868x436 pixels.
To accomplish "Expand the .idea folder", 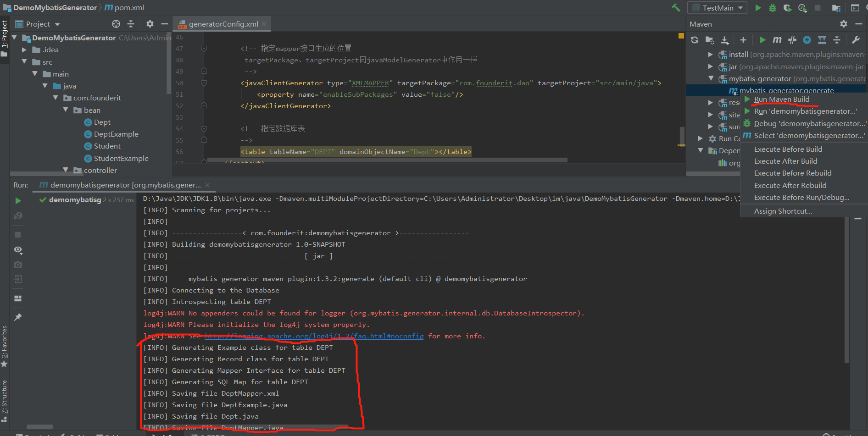I will pos(24,50).
